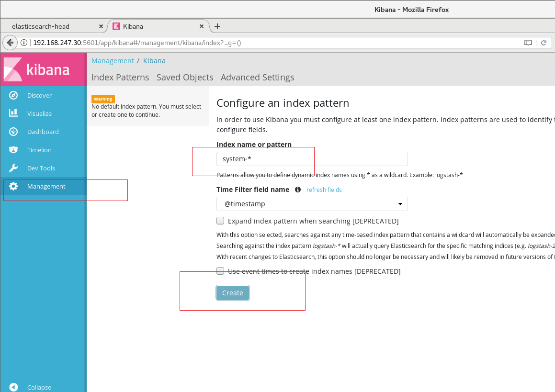Reload the page with refresh icon
Screen dimensions: 555x392
point(544,43)
